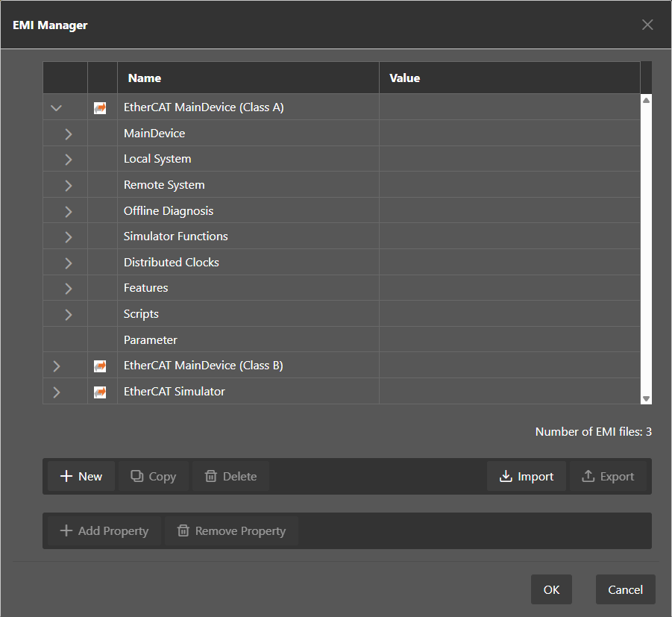Click the Export button
The width and height of the screenshot is (672, 617).
pyautogui.click(x=608, y=476)
